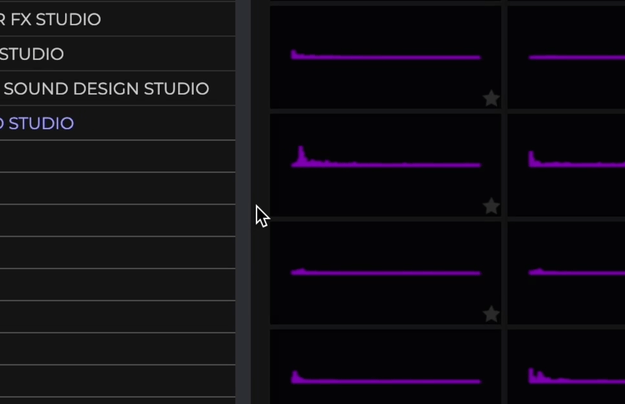Click the vertical scrollbar beside the library list
This screenshot has width=625, height=404.
[x=243, y=202]
